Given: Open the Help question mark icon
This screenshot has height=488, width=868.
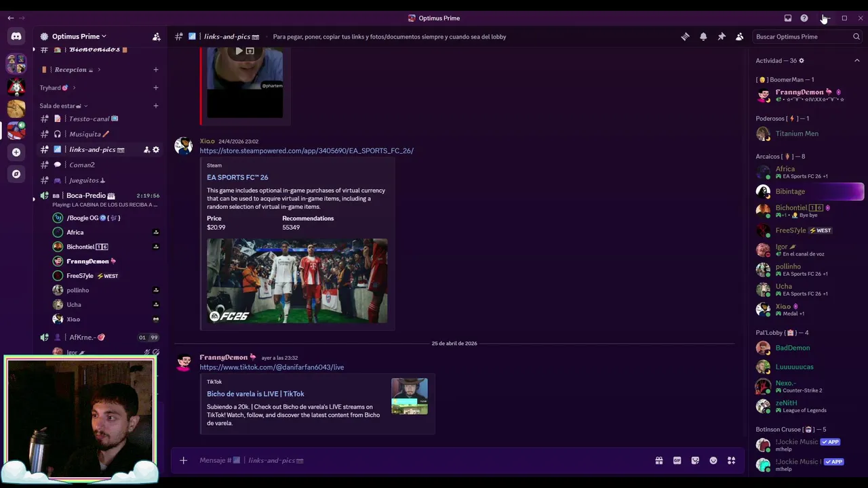Looking at the screenshot, I should pyautogui.click(x=804, y=18).
